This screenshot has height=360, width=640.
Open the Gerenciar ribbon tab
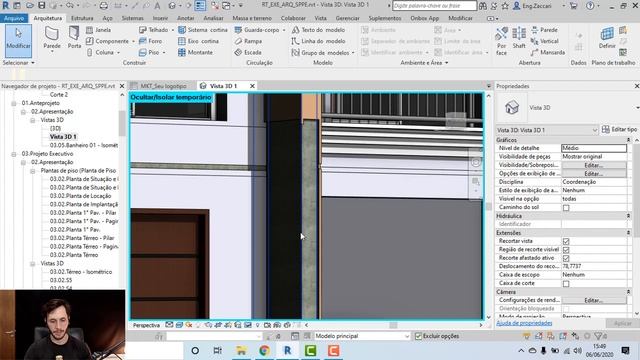coord(347,18)
